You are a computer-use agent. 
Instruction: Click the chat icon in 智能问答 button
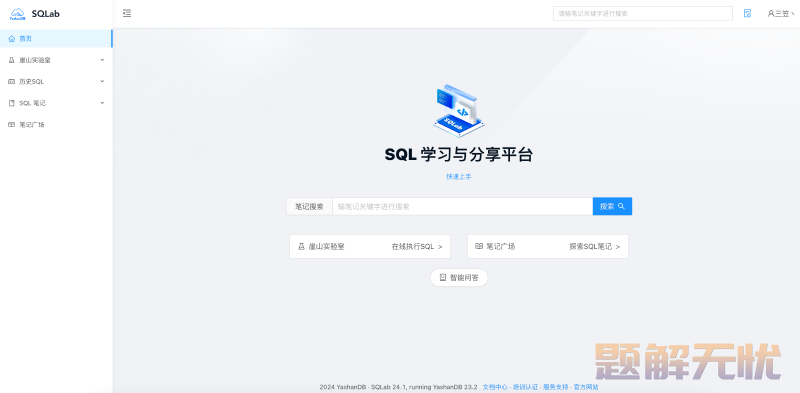click(x=442, y=278)
